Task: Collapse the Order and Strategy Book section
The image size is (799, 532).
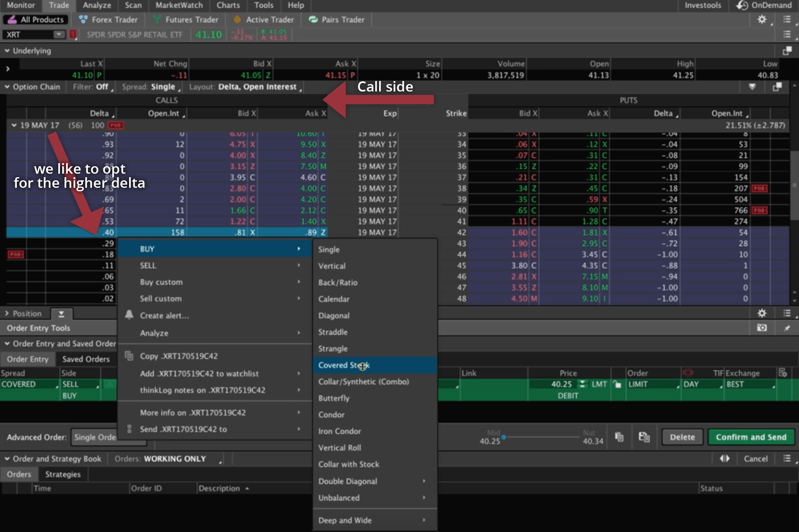Action: coord(7,458)
